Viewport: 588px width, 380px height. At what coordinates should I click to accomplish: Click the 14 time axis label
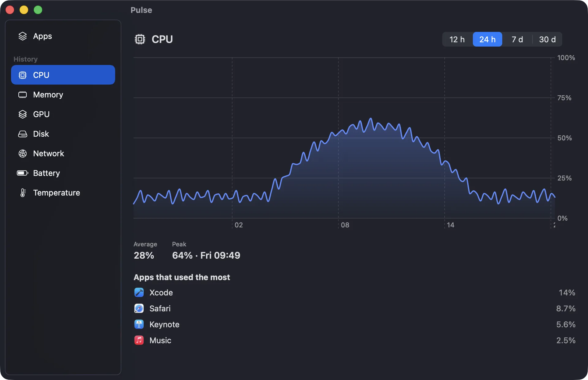[450, 225]
